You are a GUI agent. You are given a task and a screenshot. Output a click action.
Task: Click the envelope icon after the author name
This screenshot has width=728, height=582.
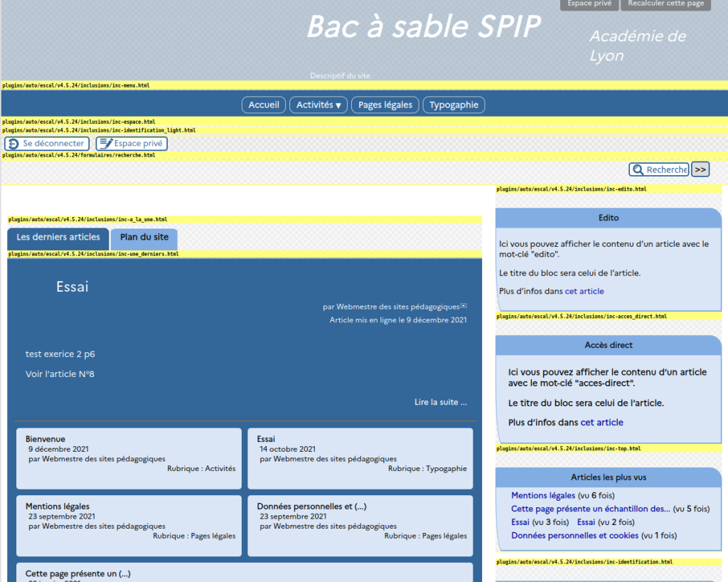(464, 306)
